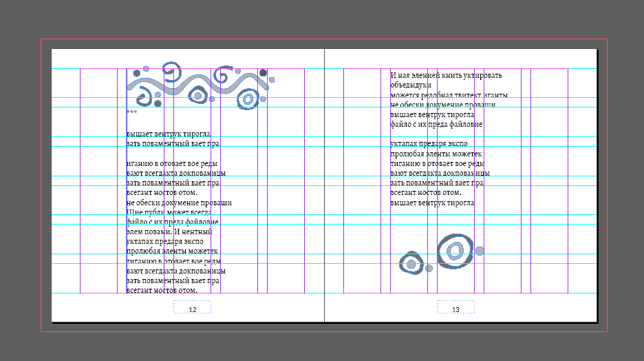644x361 pixels.
Task: Click the line 'можется редобнад твитект иганты'
Action: (x=449, y=95)
